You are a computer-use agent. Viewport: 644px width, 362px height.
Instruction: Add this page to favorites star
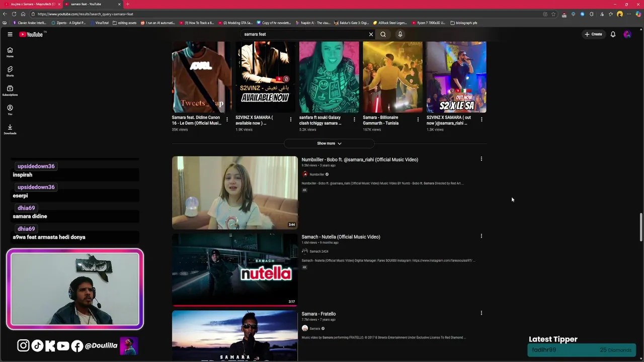pyautogui.click(x=553, y=14)
